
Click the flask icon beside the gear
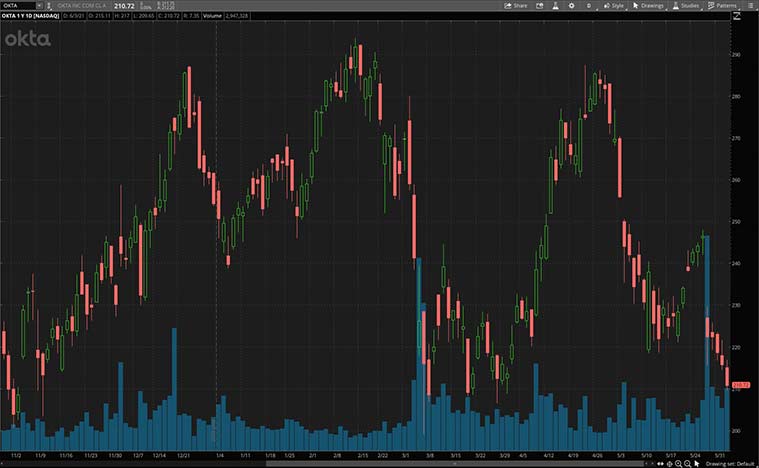pos(555,6)
